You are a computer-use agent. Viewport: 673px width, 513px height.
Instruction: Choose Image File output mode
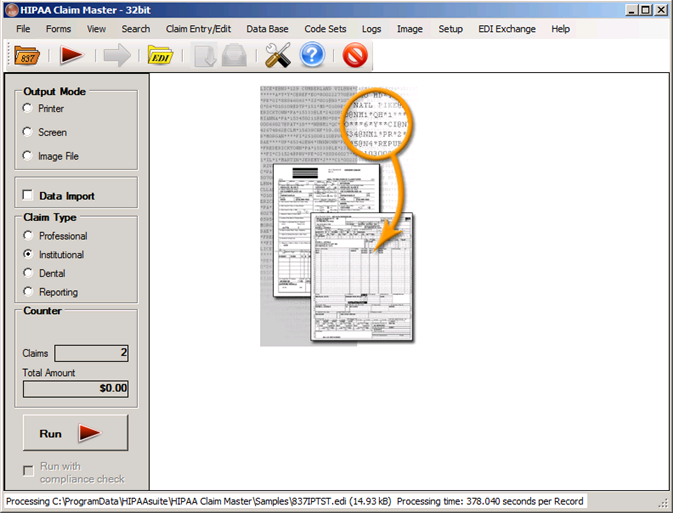tap(28, 156)
